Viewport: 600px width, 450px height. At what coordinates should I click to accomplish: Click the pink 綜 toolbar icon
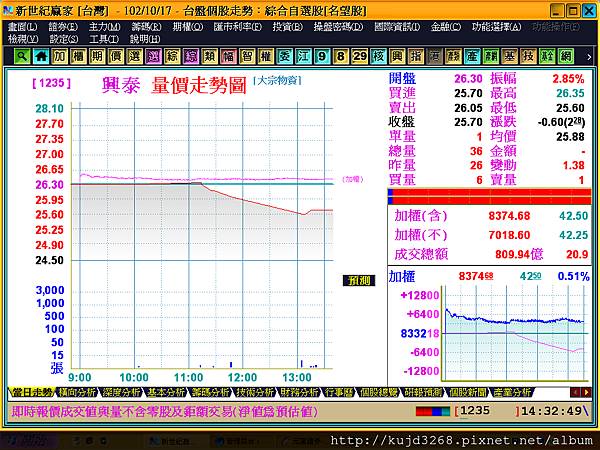[x=191, y=57]
